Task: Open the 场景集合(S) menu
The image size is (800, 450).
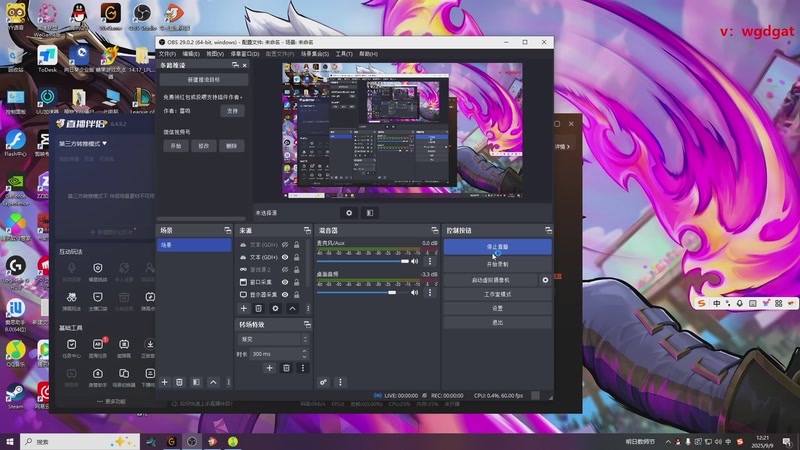Action: pos(314,54)
